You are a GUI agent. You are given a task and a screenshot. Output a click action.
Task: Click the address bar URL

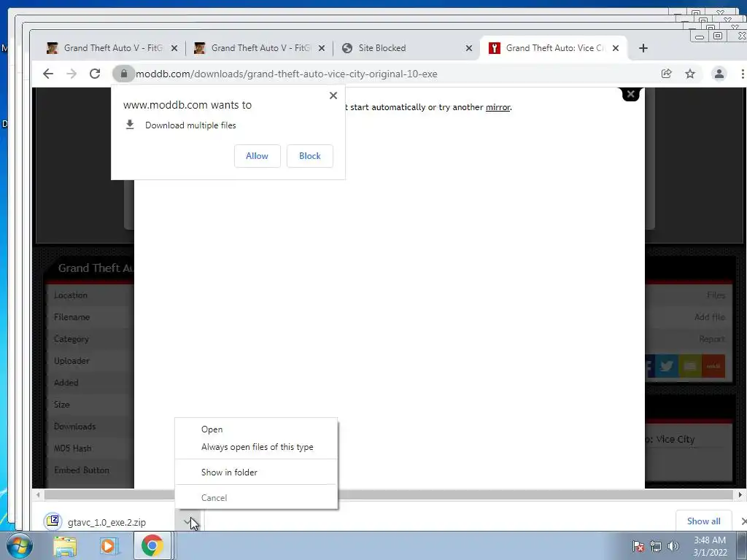(x=286, y=74)
